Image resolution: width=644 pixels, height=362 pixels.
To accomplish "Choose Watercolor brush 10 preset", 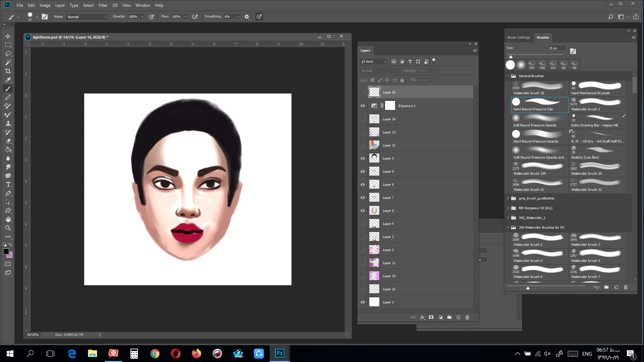I will coord(540,89).
